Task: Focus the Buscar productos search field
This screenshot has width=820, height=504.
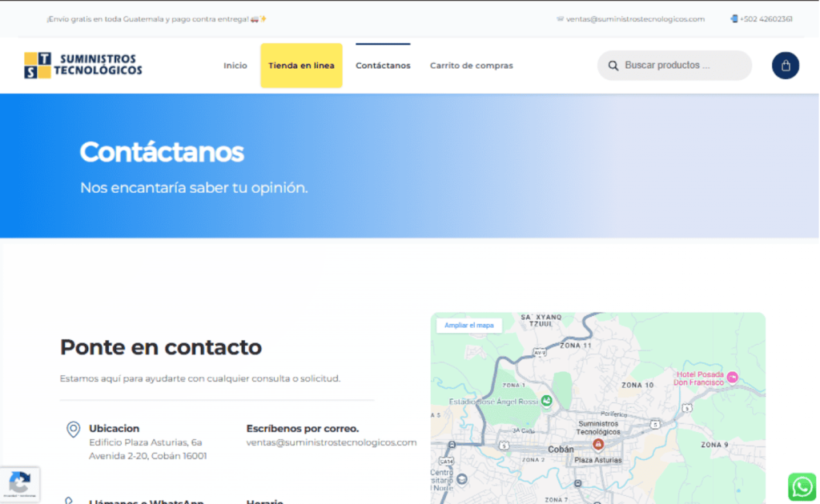Action: point(681,66)
